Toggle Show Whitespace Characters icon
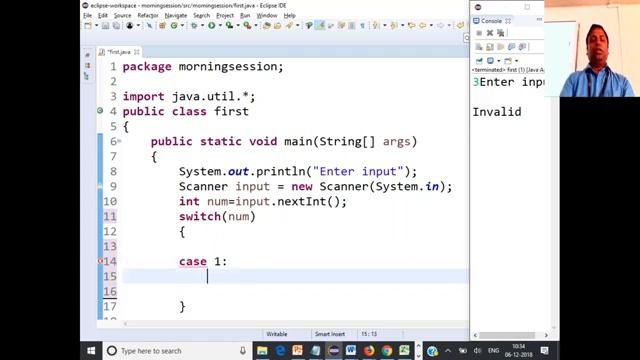Image resolution: width=640 pixels, height=360 pixels. 362,26
